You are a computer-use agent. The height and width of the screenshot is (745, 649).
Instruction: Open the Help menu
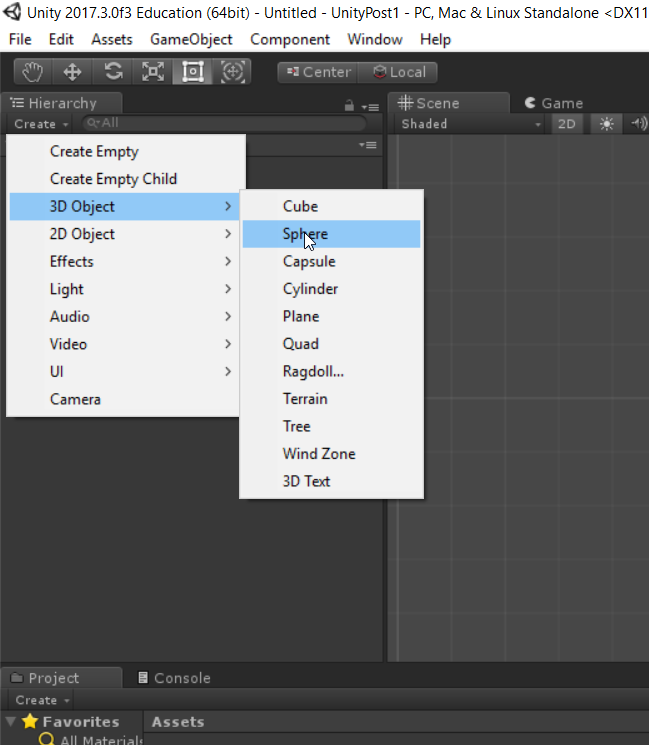435,39
